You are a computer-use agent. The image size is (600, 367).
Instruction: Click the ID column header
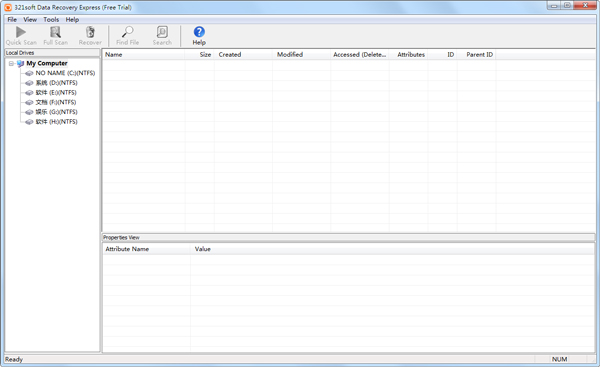[x=443, y=55]
